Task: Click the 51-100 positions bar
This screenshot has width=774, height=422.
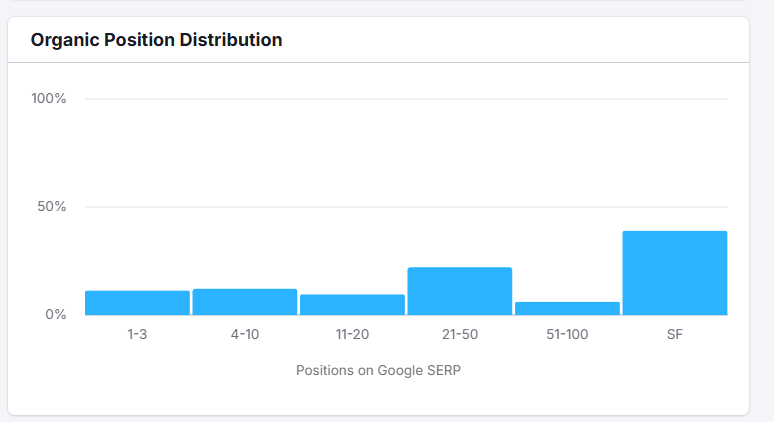Action: 567,309
